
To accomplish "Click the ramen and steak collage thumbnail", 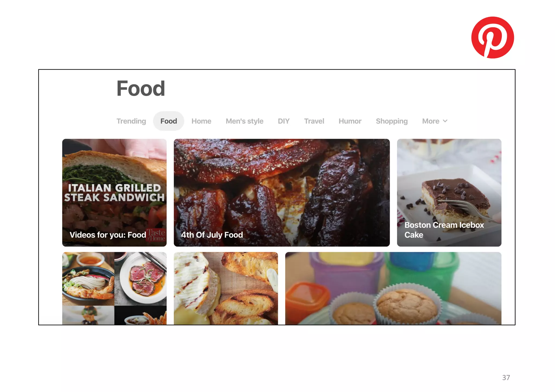I will (114, 288).
